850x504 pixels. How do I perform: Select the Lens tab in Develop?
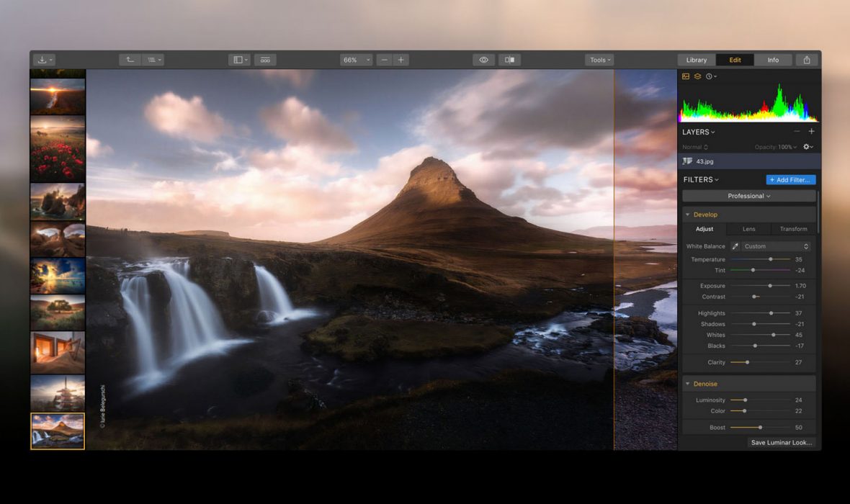click(x=748, y=229)
